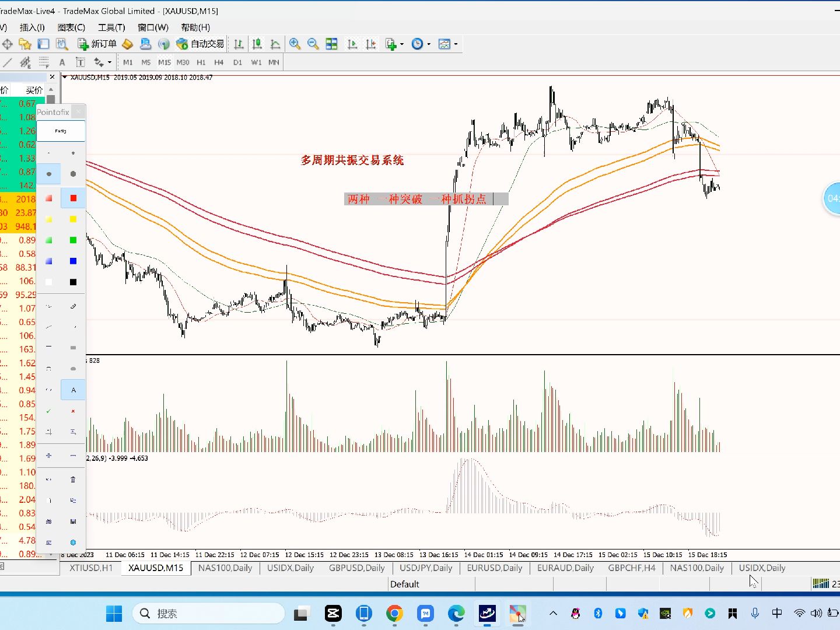840x630 pixels.
Task: Toggle the H4 timeframe
Action: coord(219,62)
